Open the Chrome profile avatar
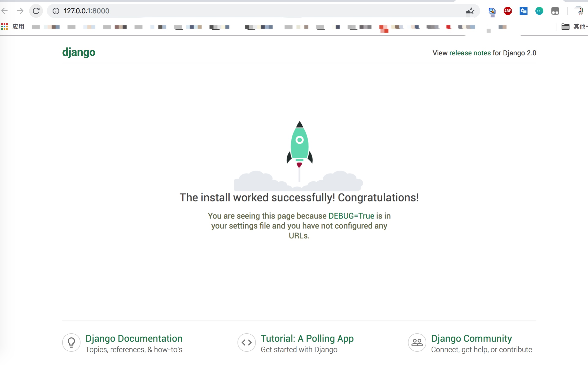Viewport: 588px width, 365px height. point(579,11)
